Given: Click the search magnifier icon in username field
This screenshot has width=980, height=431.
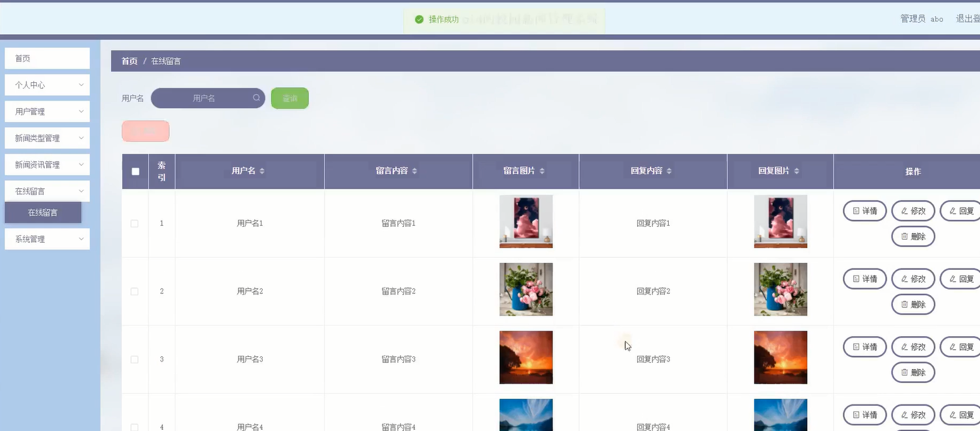Looking at the screenshot, I should 256,98.
